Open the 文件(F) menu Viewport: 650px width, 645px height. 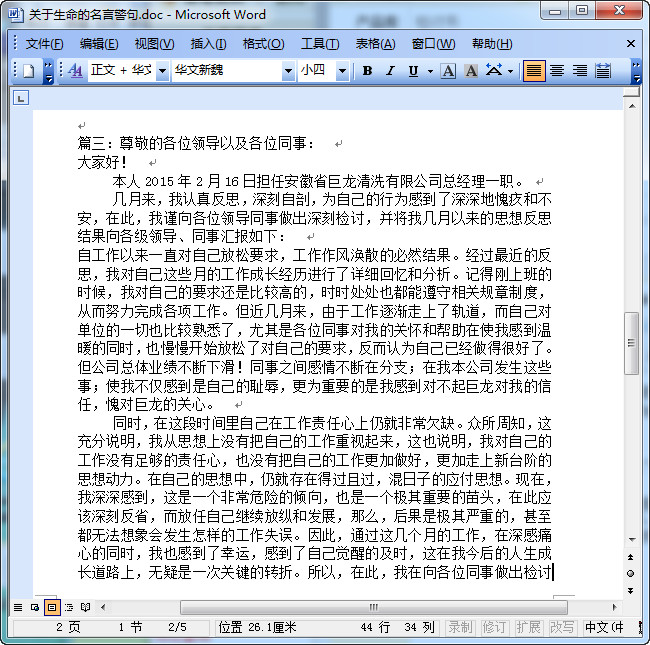[x=44, y=44]
